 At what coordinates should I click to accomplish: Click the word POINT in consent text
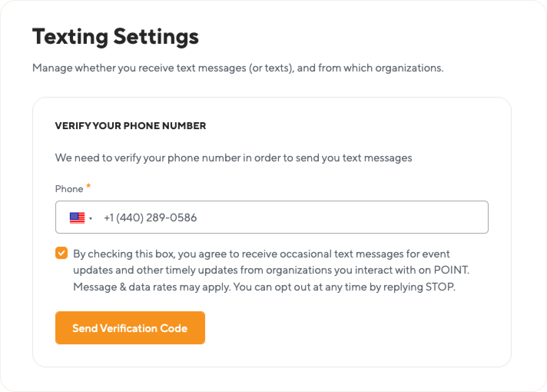pyautogui.click(x=451, y=270)
